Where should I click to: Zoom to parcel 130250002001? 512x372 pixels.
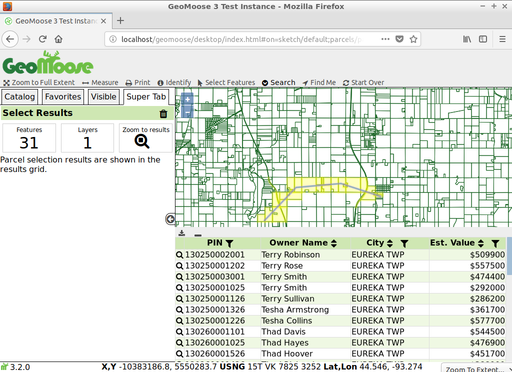point(179,255)
